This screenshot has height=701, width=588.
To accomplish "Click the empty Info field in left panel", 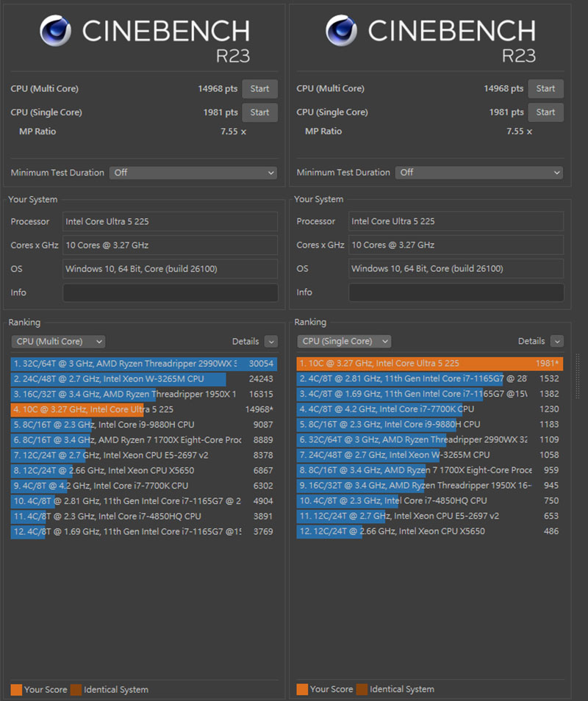I will [x=170, y=292].
